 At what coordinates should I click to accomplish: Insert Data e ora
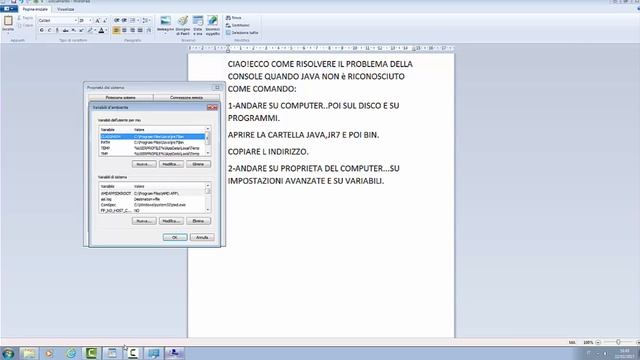click(x=198, y=25)
